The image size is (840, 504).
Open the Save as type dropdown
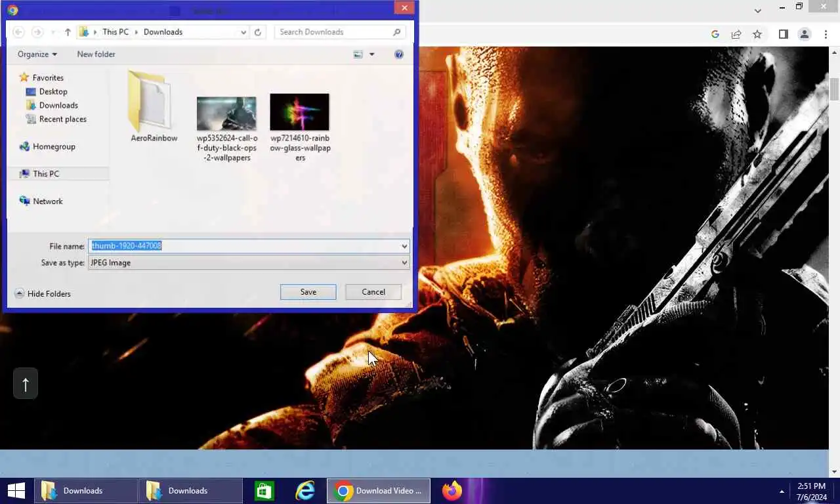click(249, 262)
